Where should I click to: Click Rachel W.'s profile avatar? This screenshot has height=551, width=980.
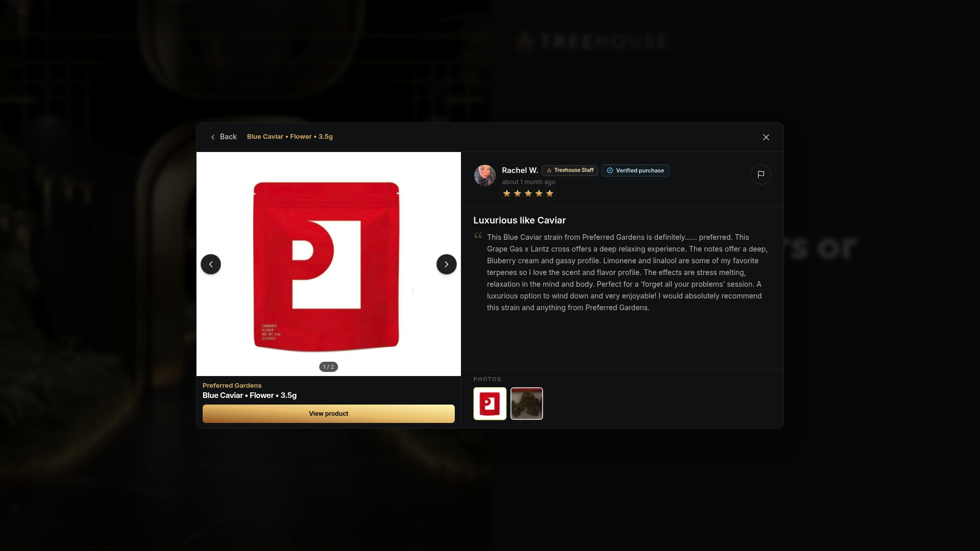click(x=485, y=176)
